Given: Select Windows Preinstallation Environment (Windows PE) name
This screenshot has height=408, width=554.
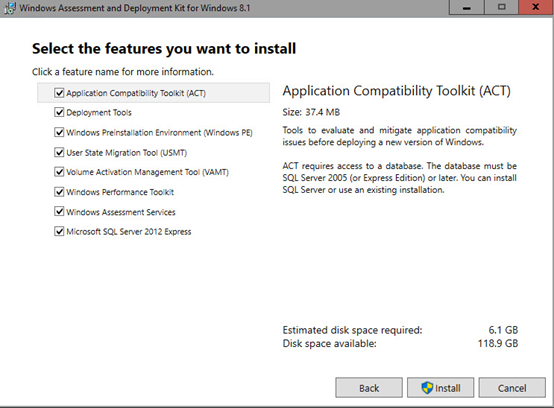Looking at the screenshot, I should [159, 132].
